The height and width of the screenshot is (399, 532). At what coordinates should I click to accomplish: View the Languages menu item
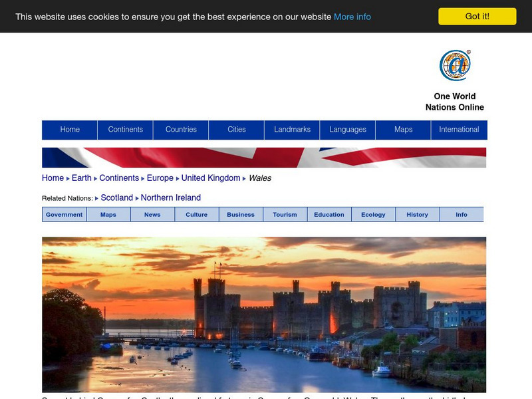346,130
